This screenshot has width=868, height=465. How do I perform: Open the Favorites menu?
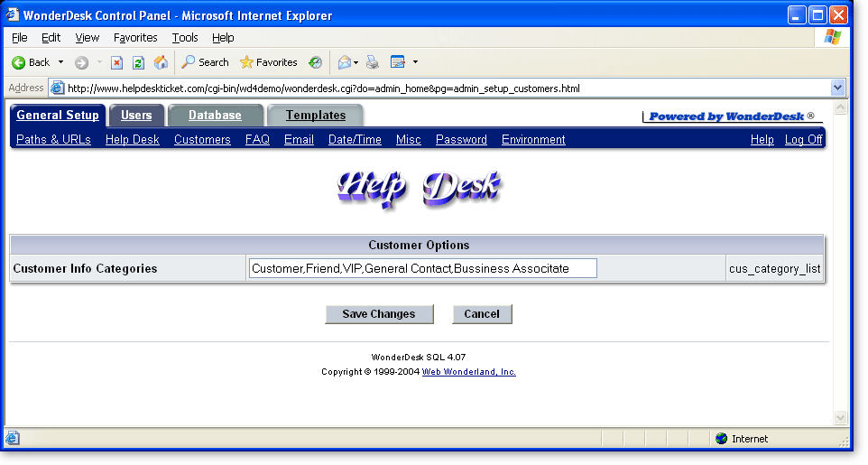[x=135, y=38]
